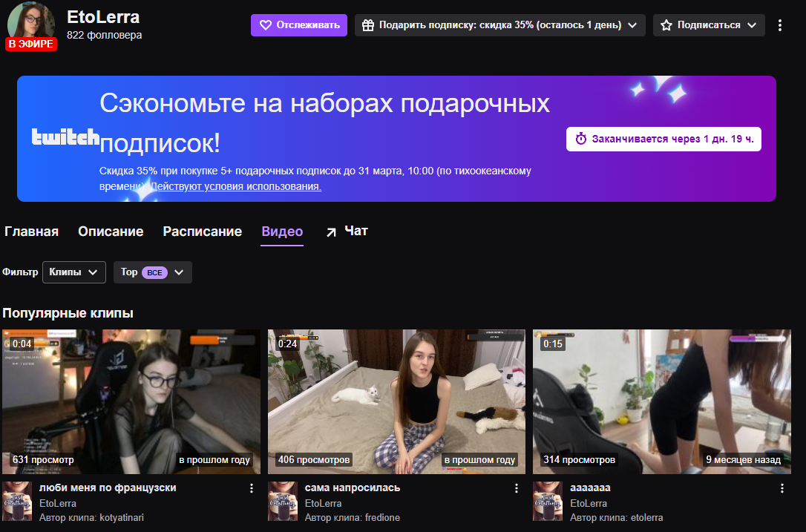
Task: Play the 'люби меня по французски' clip thumbnail
Action: pyautogui.click(x=131, y=401)
